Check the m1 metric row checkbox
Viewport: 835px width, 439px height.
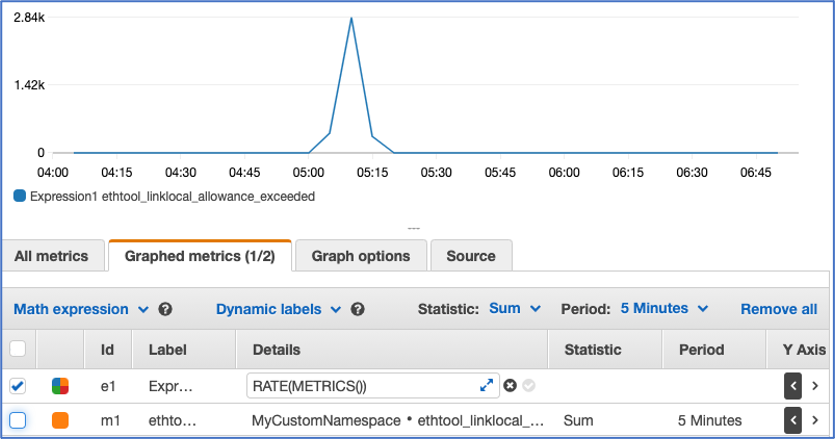click(x=18, y=420)
